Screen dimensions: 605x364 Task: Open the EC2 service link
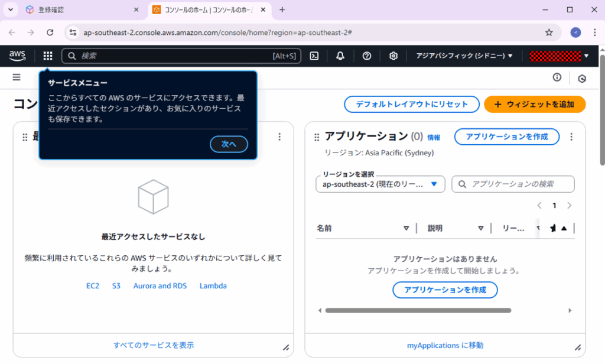[x=93, y=286]
